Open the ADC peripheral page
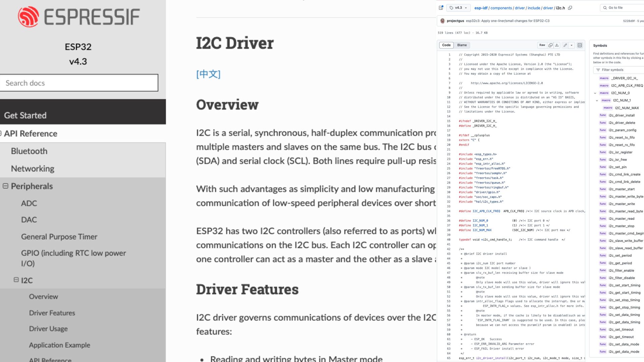Image resolution: width=644 pixels, height=362 pixels. click(29, 203)
